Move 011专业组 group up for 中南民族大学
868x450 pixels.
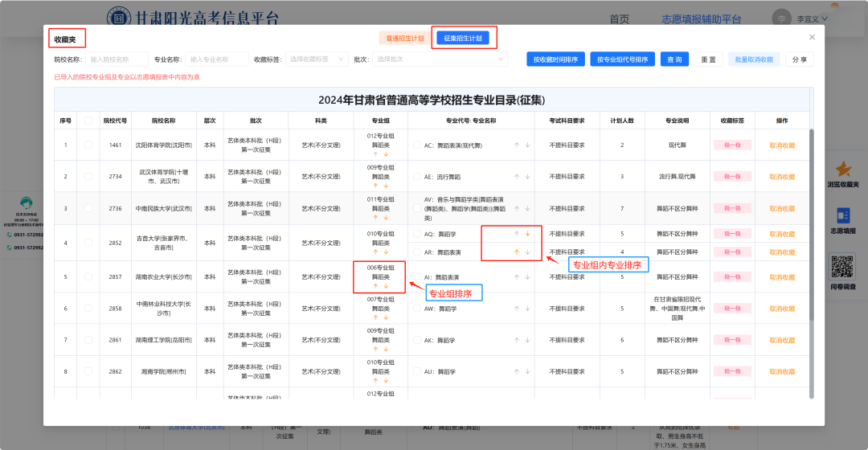[375, 218]
